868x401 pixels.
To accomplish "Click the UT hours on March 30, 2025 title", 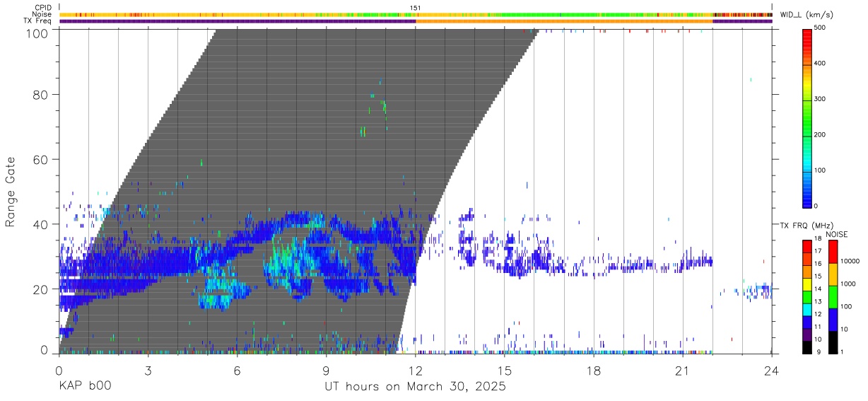I will (415, 387).
